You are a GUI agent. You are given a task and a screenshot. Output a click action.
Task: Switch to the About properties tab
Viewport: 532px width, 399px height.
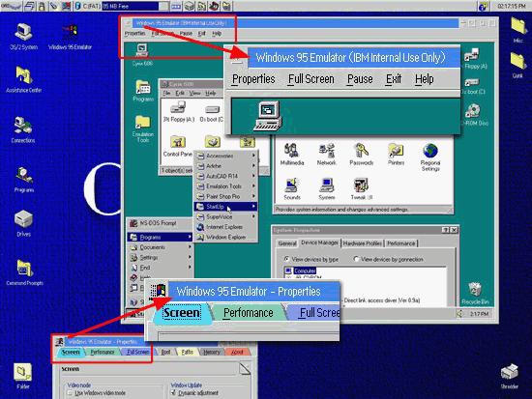click(x=237, y=353)
